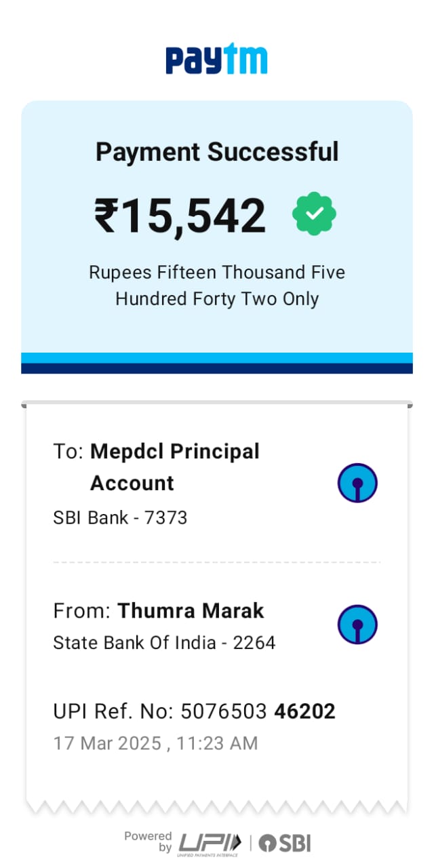Tap the SBI Bank - 7373 account text
This screenshot has height=868, width=434.
click(120, 518)
